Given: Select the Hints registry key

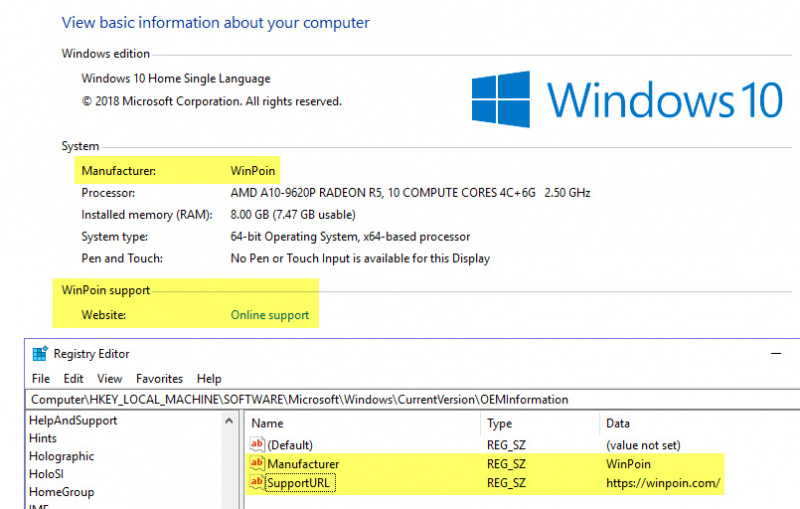Looking at the screenshot, I should pos(43,438).
